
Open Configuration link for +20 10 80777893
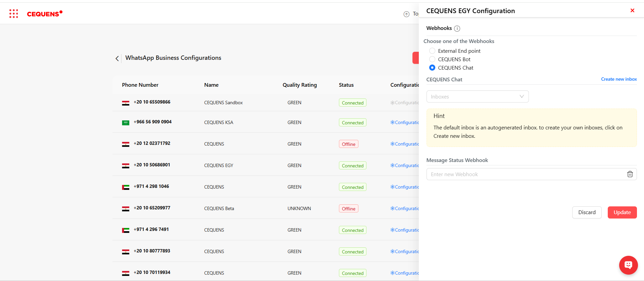[x=404, y=252]
